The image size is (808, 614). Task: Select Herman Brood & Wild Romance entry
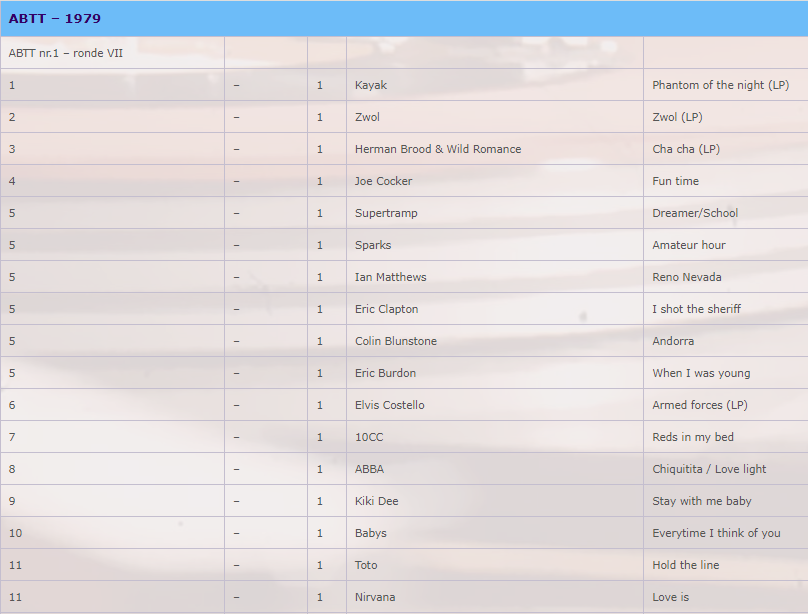(438, 149)
